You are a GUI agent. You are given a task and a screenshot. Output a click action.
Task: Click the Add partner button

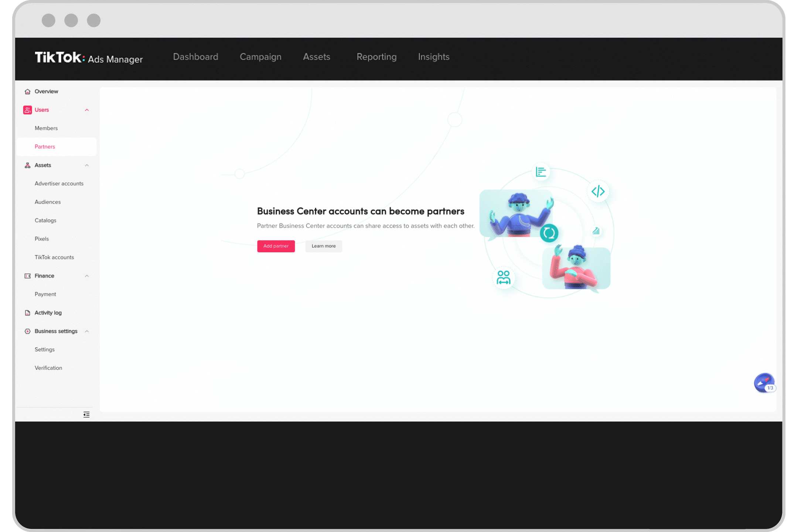[x=276, y=246]
